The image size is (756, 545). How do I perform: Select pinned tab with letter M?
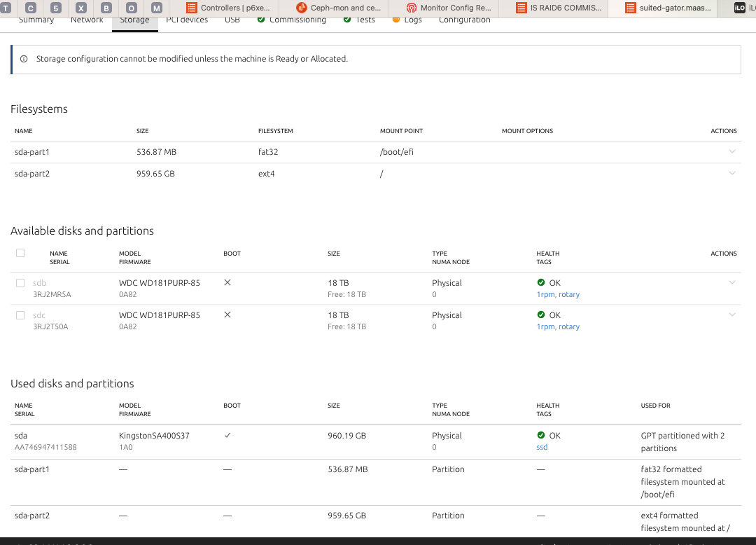pyautogui.click(x=157, y=8)
